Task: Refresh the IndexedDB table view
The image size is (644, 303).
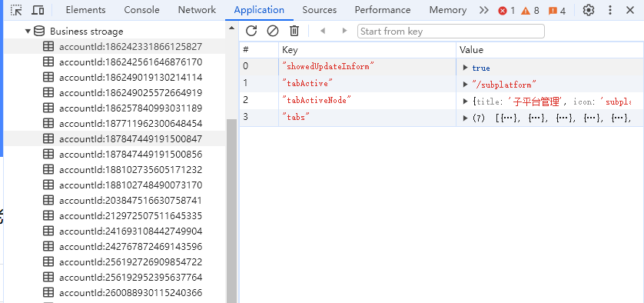Action: point(251,31)
